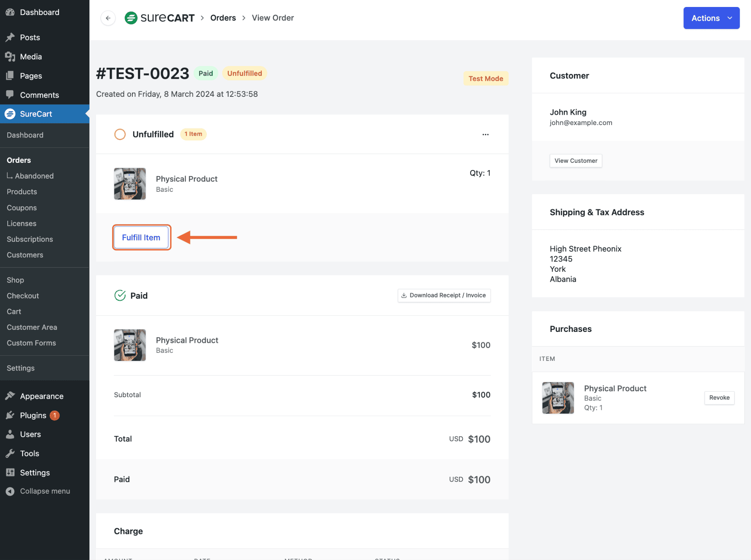Click the Tools wrench icon
Screen dimensions: 751x560
10,453
